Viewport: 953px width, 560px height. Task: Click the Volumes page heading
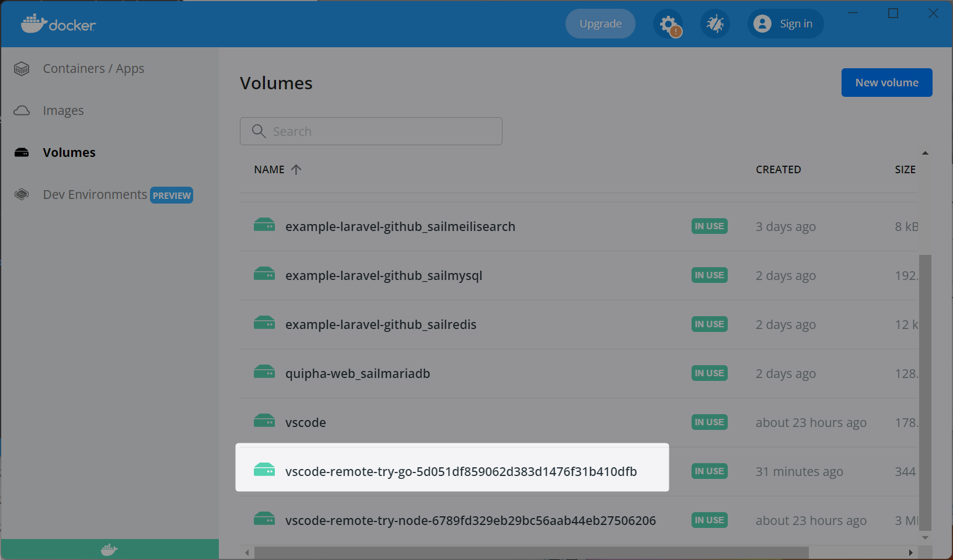click(276, 83)
